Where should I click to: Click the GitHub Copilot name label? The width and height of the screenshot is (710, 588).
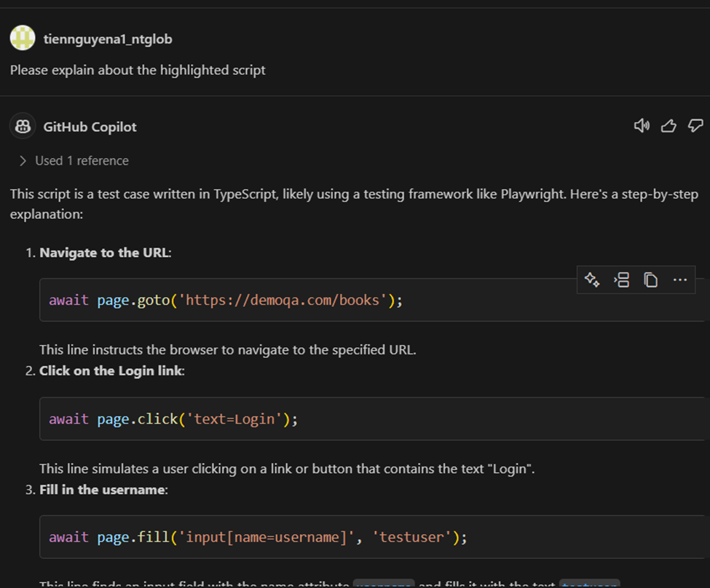[90, 127]
